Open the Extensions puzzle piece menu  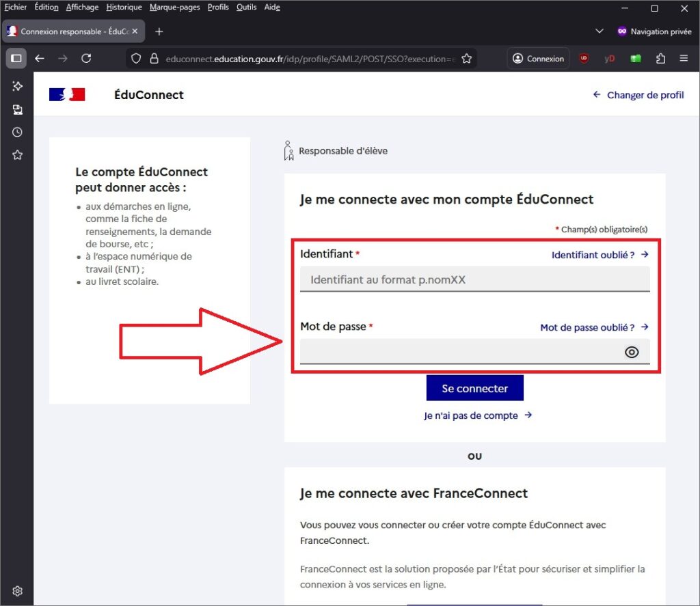pyautogui.click(x=660, y=59)
